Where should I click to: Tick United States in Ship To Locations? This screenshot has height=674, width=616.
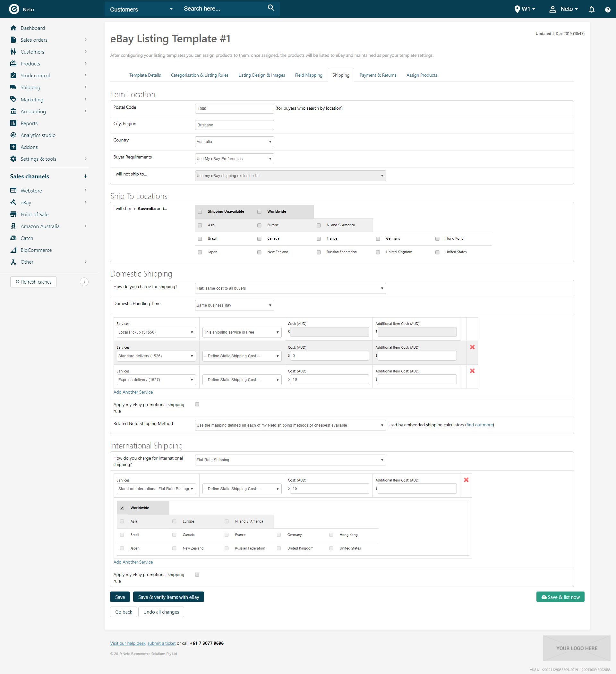[437, 252]
